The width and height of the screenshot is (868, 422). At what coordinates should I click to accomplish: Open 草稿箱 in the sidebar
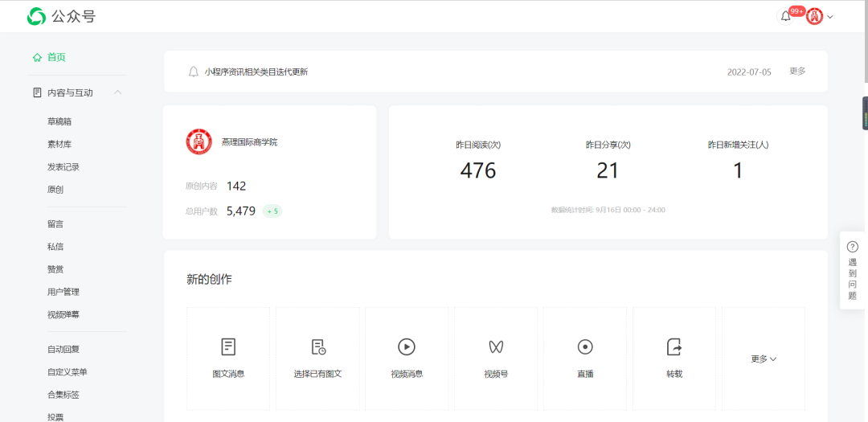(x=65, y=121)
